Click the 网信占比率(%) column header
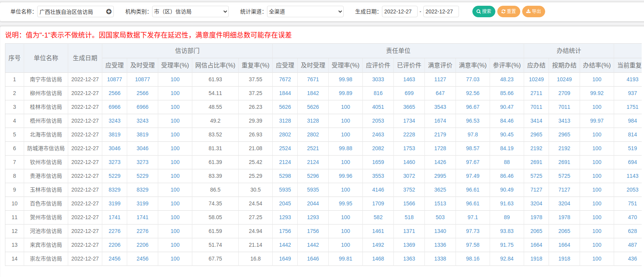Viewport: 644px width, 277px height. coord(215,65)
